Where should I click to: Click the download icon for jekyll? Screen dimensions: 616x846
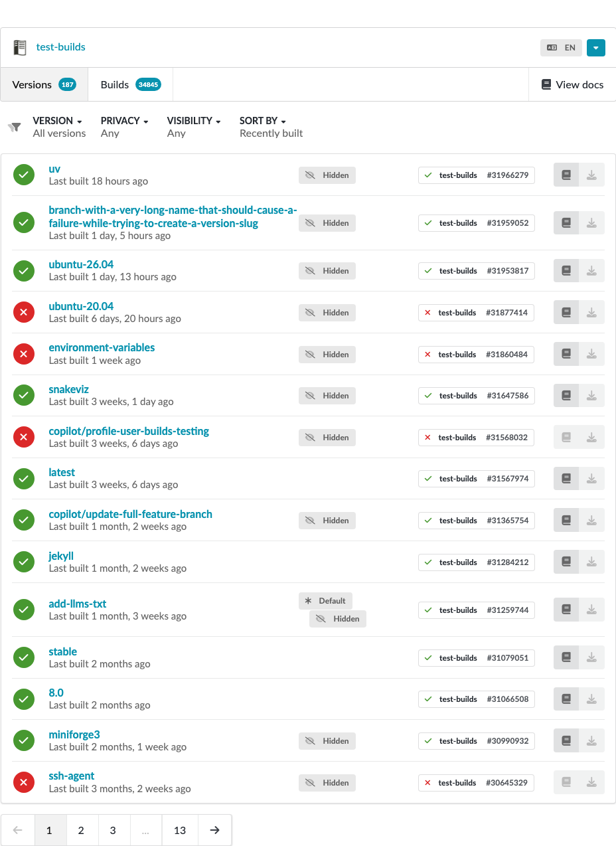click(x=591, y=562)
